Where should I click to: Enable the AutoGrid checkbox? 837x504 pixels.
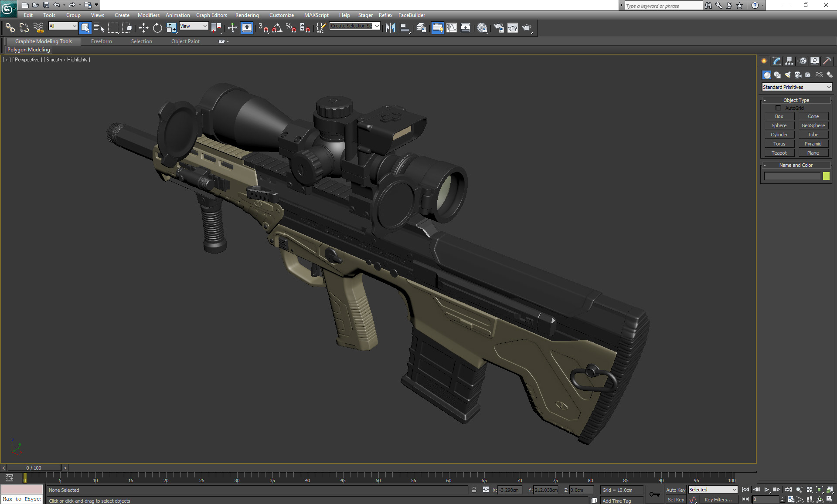[779, 108]
